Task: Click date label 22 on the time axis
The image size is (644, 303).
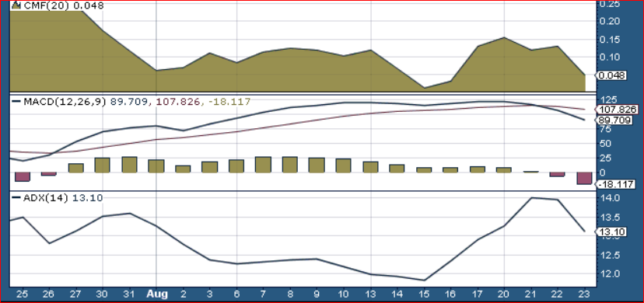Action: (x=558, y=294)
